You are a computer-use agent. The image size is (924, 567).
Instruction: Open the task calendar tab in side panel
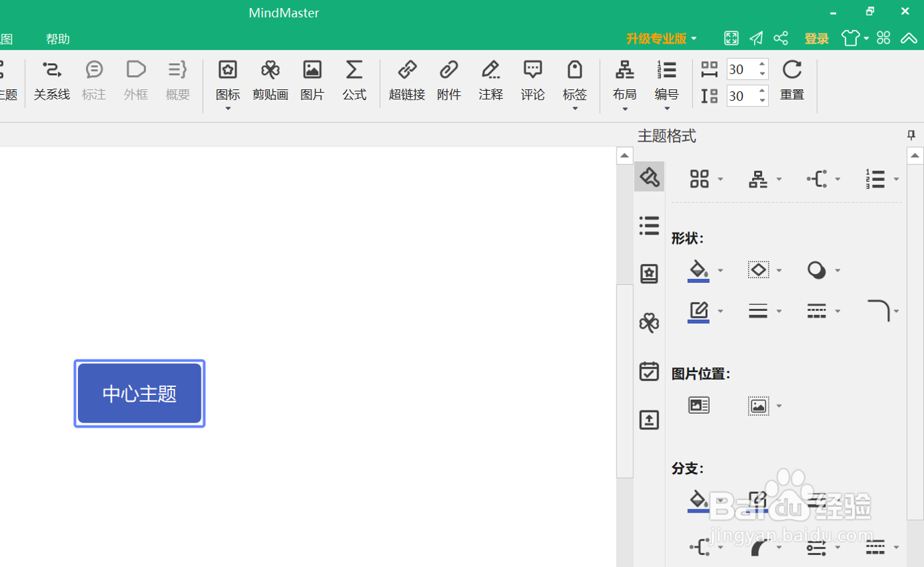coord(649,371)
